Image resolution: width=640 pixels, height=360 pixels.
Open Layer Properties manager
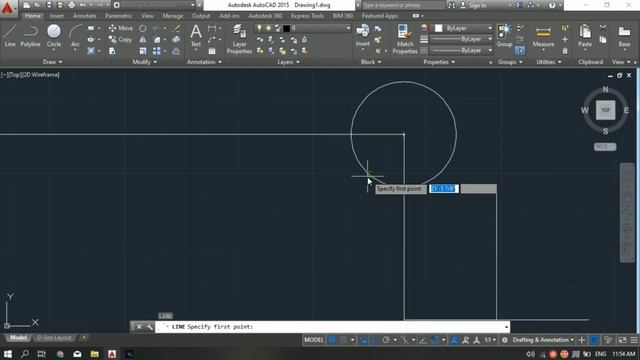click(x=239, y=39)
